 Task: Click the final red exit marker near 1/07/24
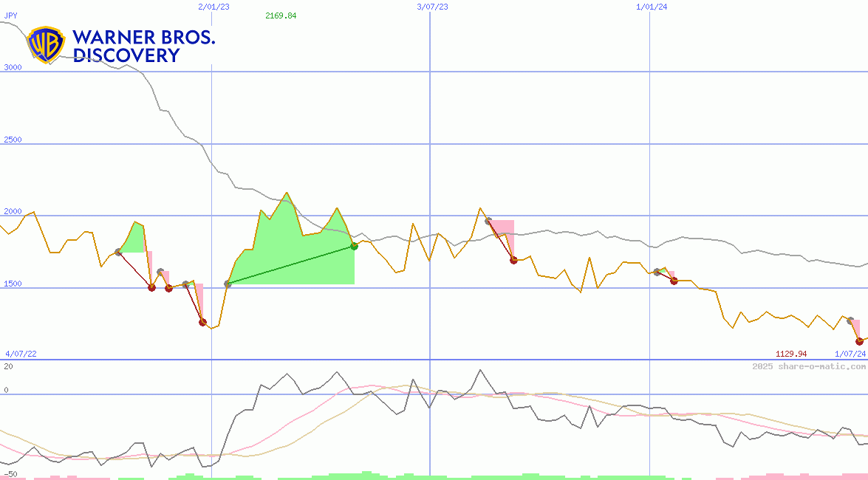859,342
